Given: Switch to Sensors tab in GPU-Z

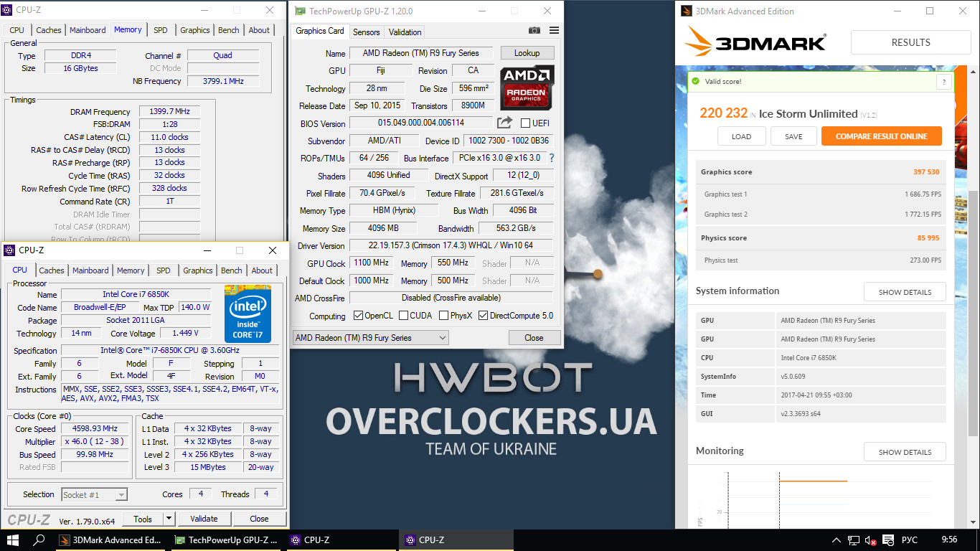Looking at the screenshot, I should tap(367, 32).
